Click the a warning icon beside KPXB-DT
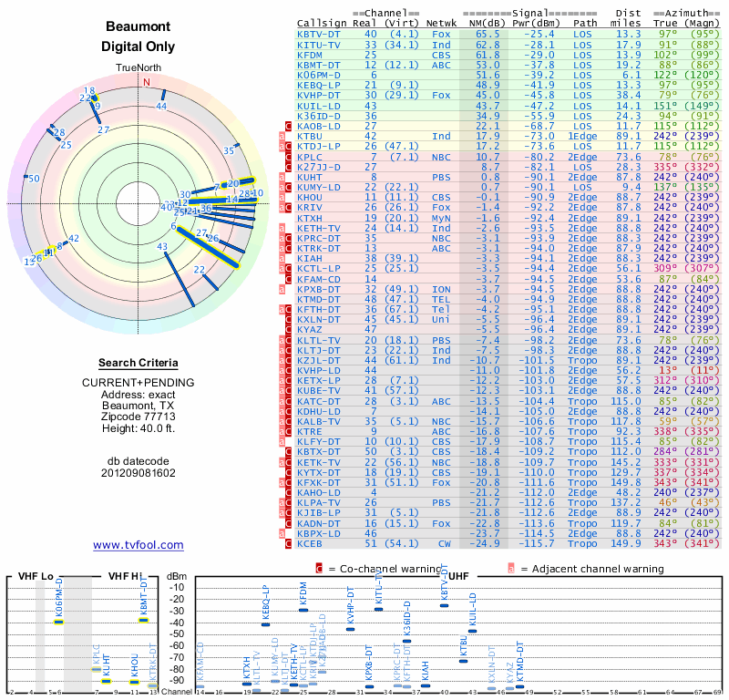Viewport: 729px width, 700px height. point(282,289)
